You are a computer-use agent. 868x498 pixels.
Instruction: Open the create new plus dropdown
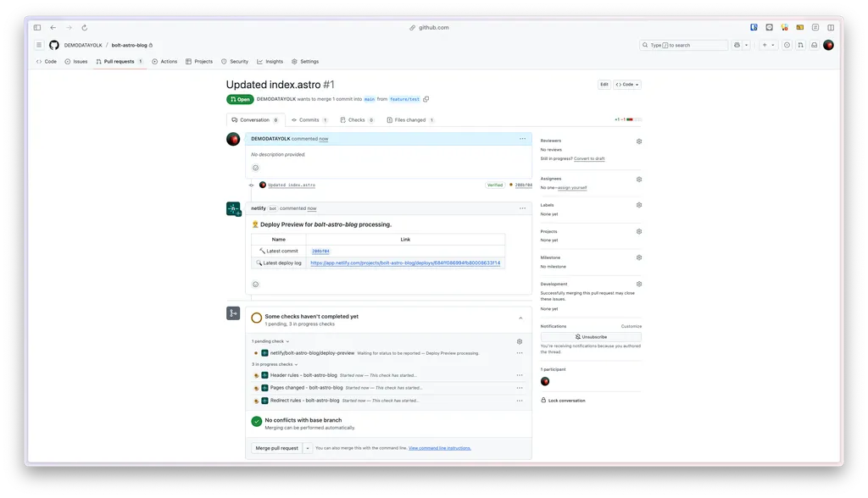tap(768, 45)
